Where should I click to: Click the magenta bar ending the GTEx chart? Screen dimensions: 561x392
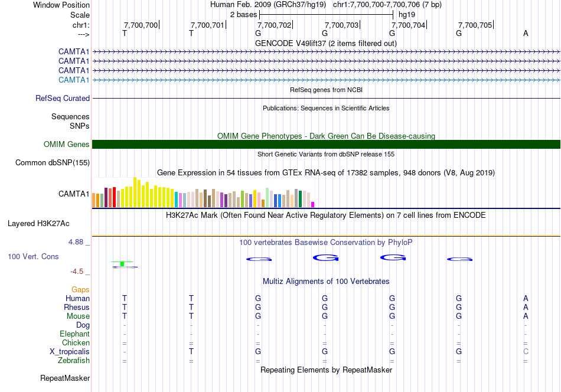pyautogui.click(x=313, y=204)
